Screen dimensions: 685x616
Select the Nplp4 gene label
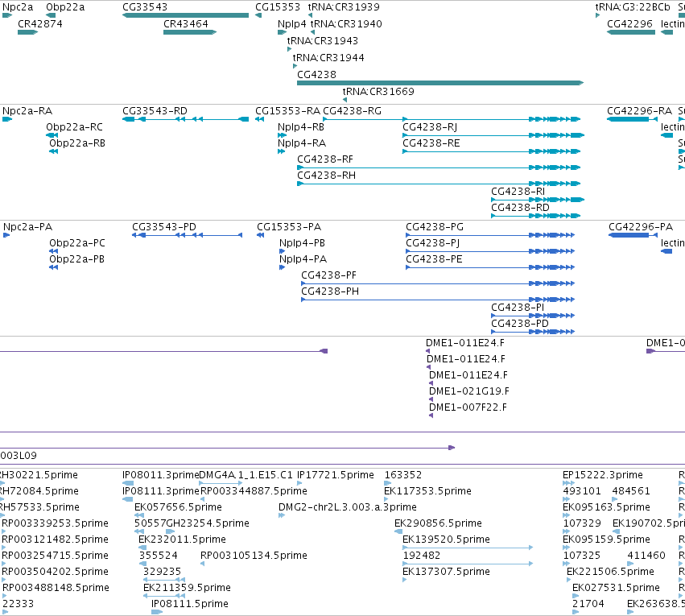(x=292, y=23)
